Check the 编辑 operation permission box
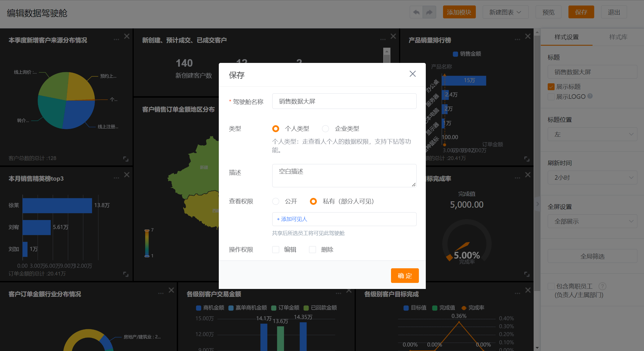Image resolution: width=644 pixels, height=351 pixels. (276, 250)
